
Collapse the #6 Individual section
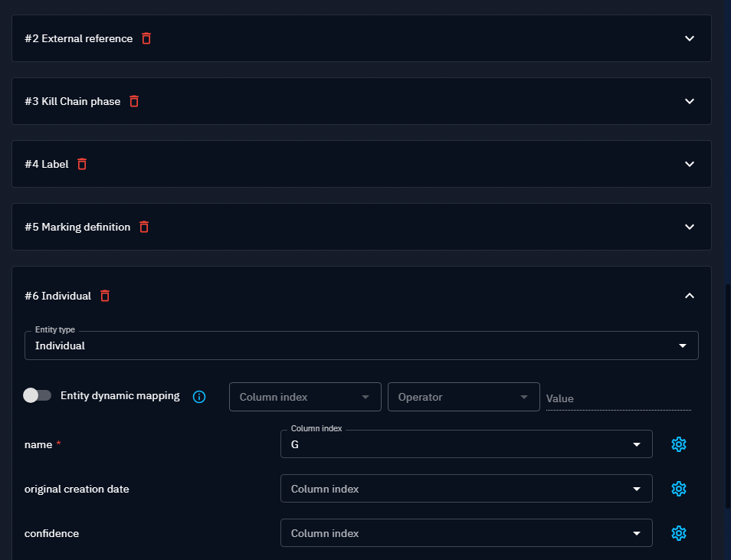689,296
